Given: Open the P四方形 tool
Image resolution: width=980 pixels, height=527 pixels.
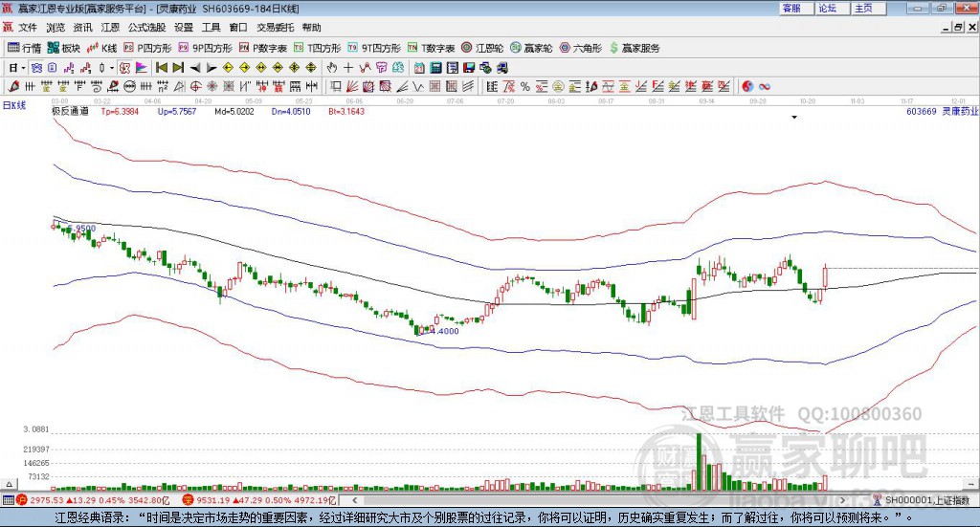Looking at the screenshot, I should 147,48.
